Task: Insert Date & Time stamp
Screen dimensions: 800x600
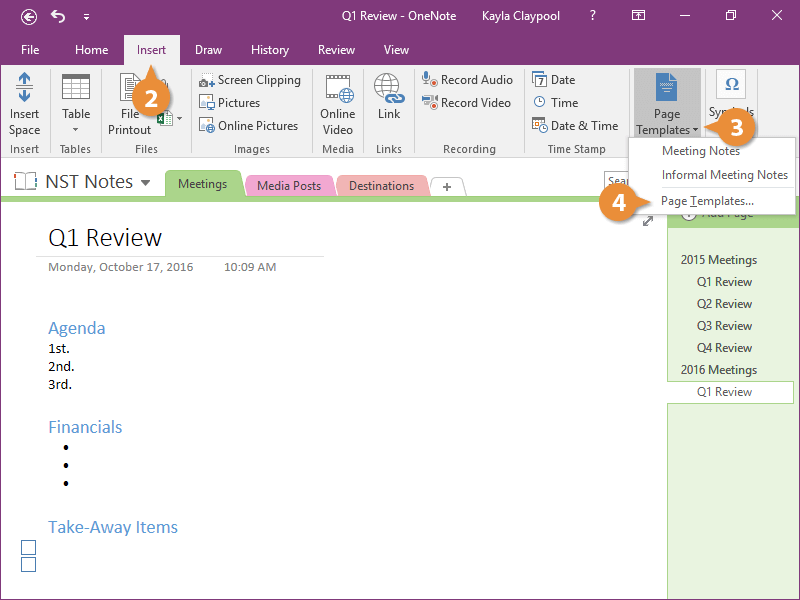Action: (575, 126)
